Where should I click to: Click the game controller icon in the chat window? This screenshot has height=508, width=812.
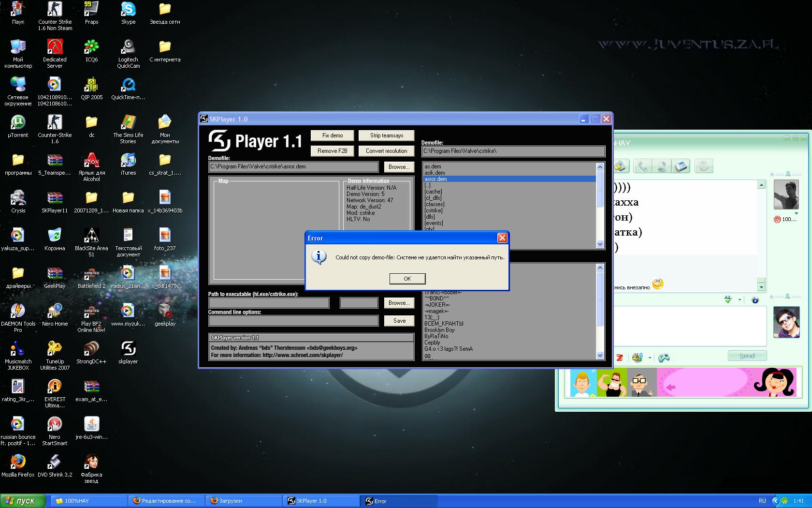pyautogui.click(x=665, y=358)
